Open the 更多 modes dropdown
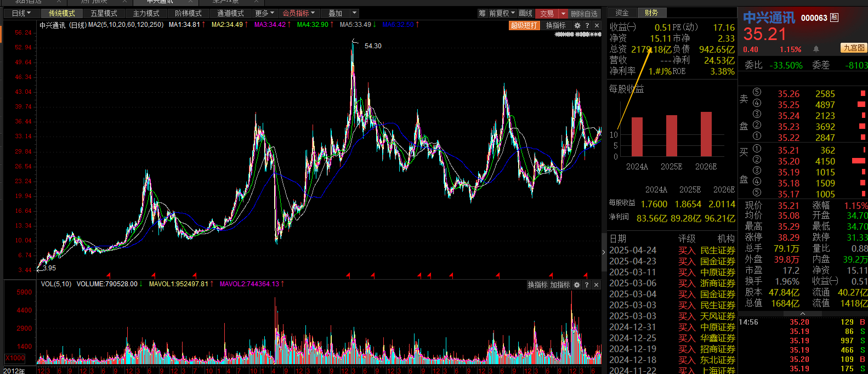This screenshot has height=374, width=868. point(265,13)
